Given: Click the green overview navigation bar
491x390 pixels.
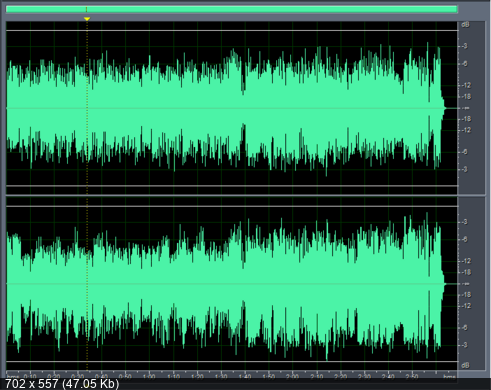Looking at the screenshot, I should tap(232, 9).
